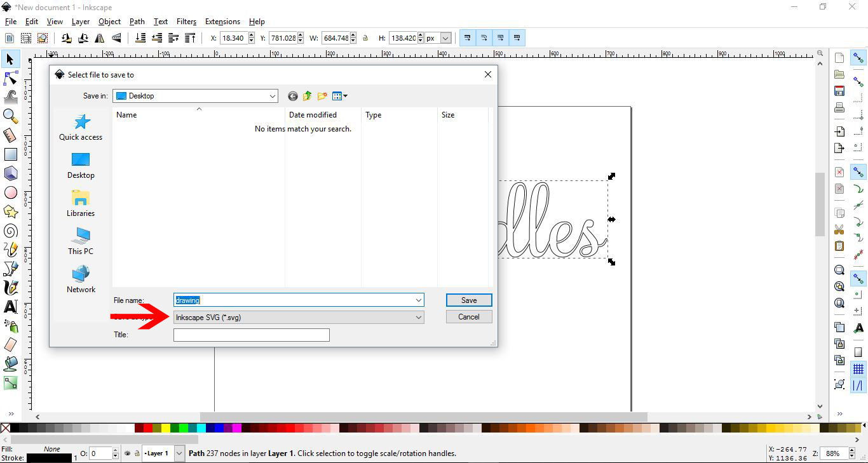Viewport: 868px width, 463px height.
Task: Open the Help menu
Action: [257, 22]
